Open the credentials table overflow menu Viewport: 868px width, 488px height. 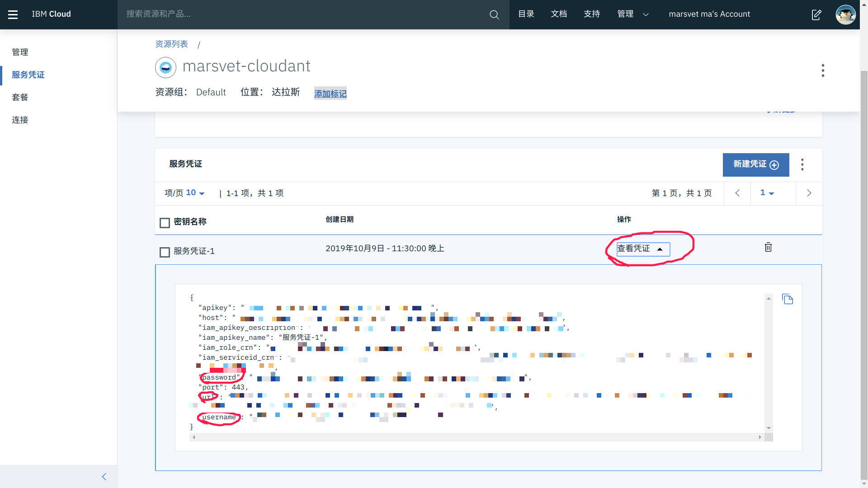(802, 164)
